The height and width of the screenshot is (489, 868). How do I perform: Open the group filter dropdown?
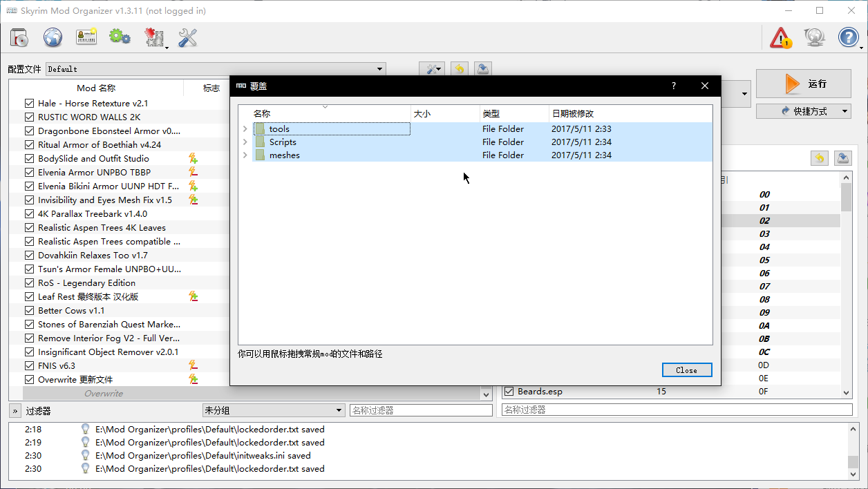[x=273, y=410]
